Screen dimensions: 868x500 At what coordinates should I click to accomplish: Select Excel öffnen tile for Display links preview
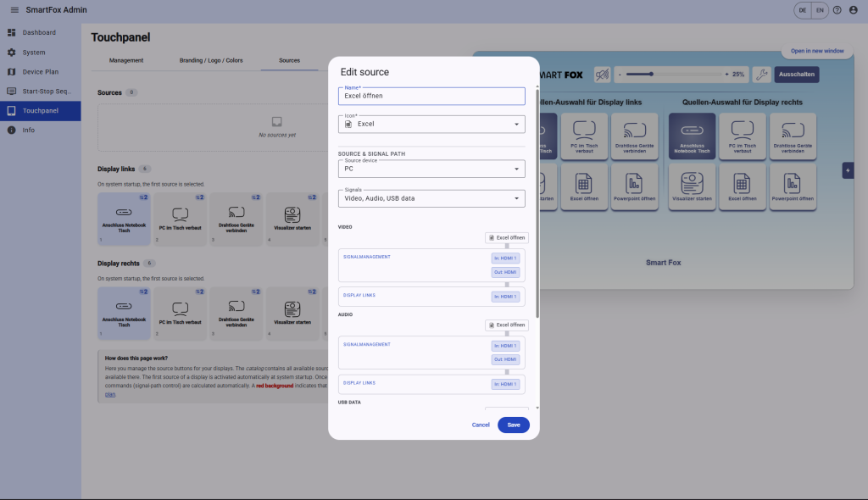[x=584, y=186]
